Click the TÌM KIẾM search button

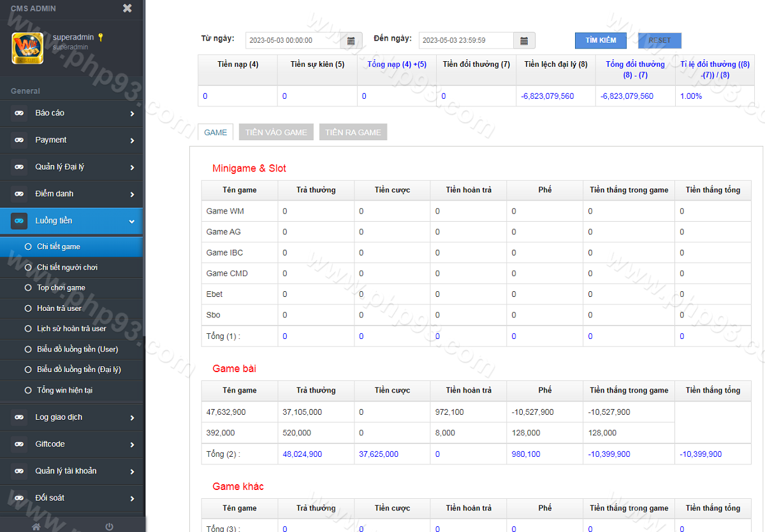click(x=601, y=40)
